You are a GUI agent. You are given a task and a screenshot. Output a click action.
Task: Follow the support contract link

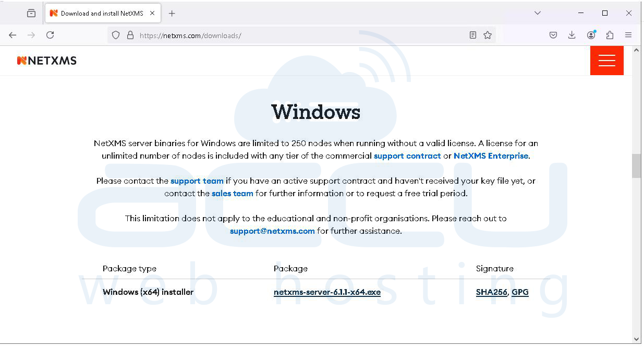point(407,156)
